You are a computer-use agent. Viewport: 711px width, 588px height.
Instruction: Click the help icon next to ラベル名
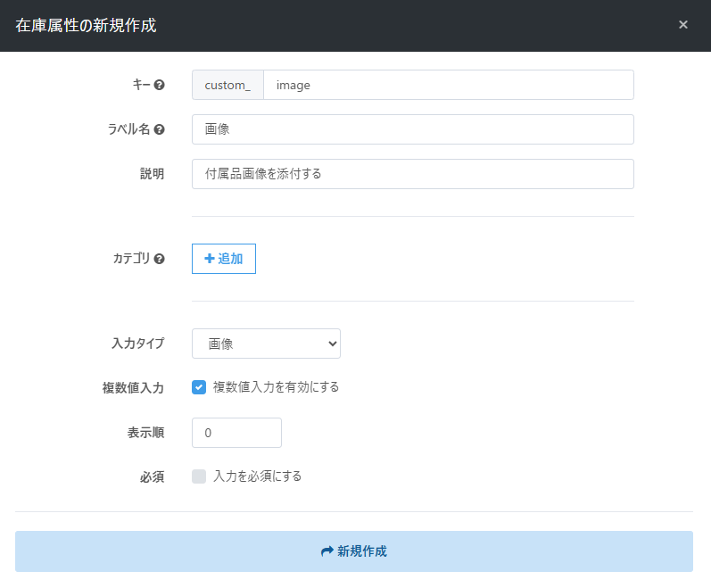159,129
